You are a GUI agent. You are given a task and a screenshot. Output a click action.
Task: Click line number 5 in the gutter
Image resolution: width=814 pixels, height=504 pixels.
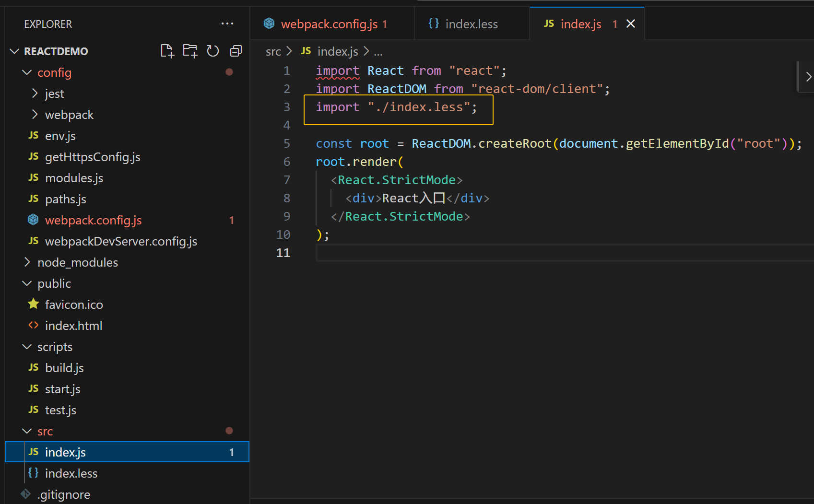(287, 143)
